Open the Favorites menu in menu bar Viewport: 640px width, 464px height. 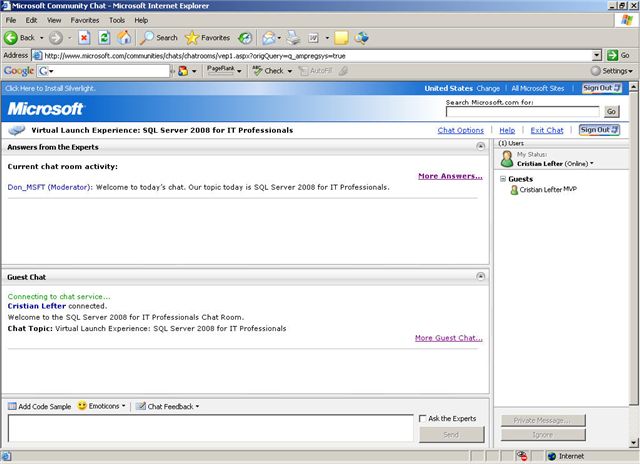tap(85, 20)
